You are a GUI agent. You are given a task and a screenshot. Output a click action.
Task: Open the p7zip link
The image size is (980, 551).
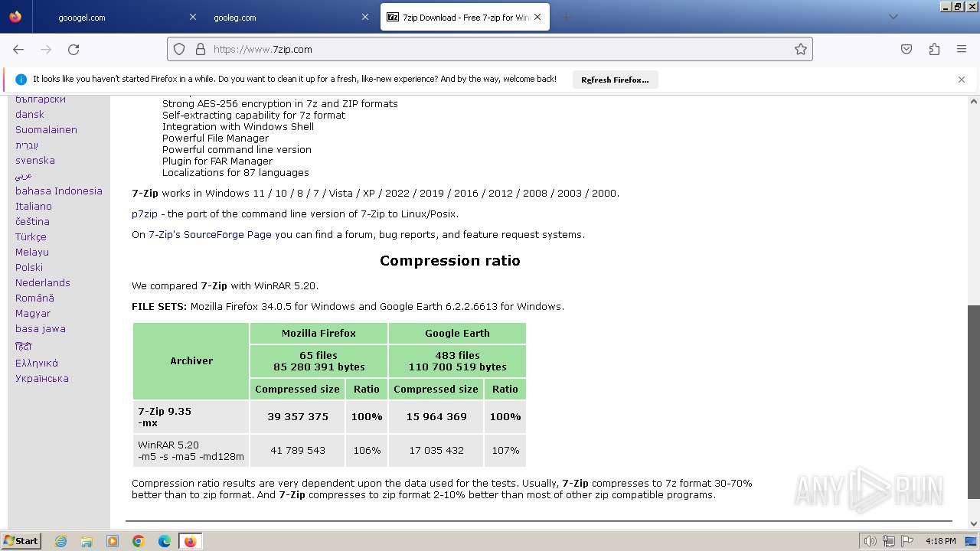tap(145, 214)
